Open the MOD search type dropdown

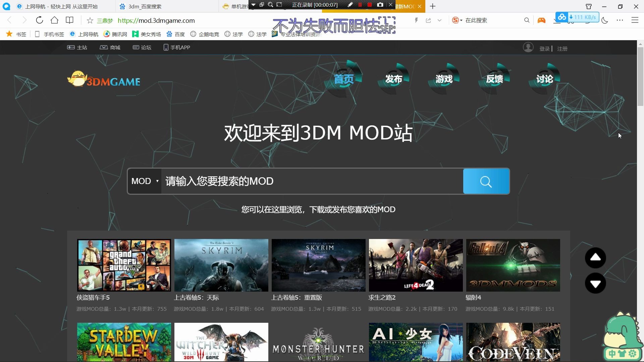145,181
